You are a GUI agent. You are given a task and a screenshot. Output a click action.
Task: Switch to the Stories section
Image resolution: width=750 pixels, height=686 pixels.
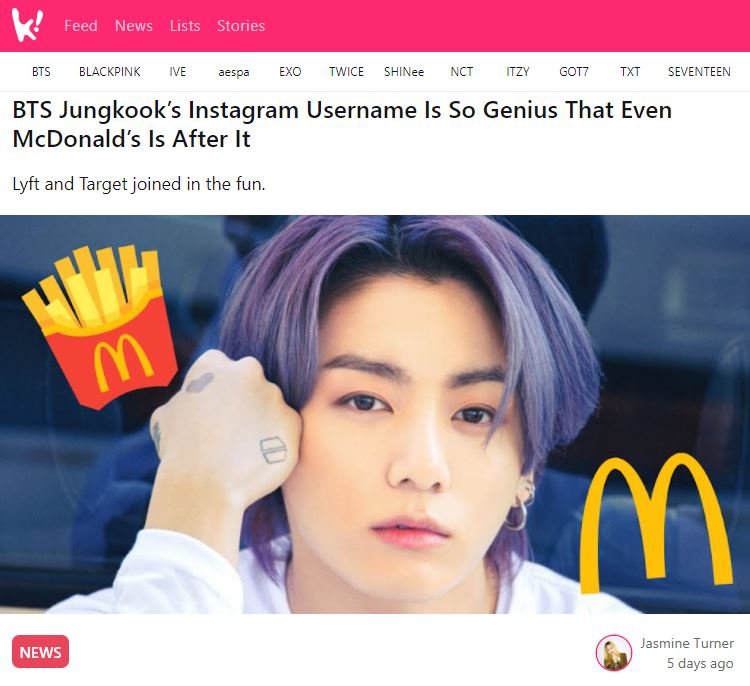(x=241, y=26)
